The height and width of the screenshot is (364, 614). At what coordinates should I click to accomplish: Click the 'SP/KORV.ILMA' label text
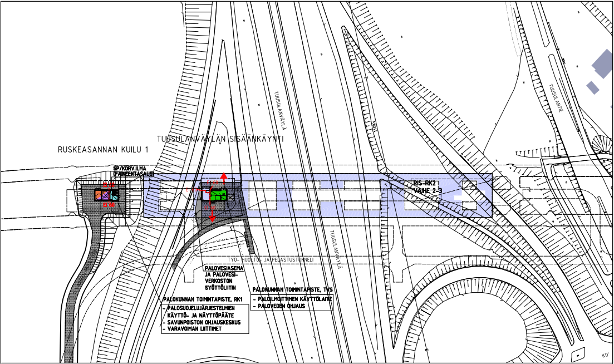coord(130,169)
